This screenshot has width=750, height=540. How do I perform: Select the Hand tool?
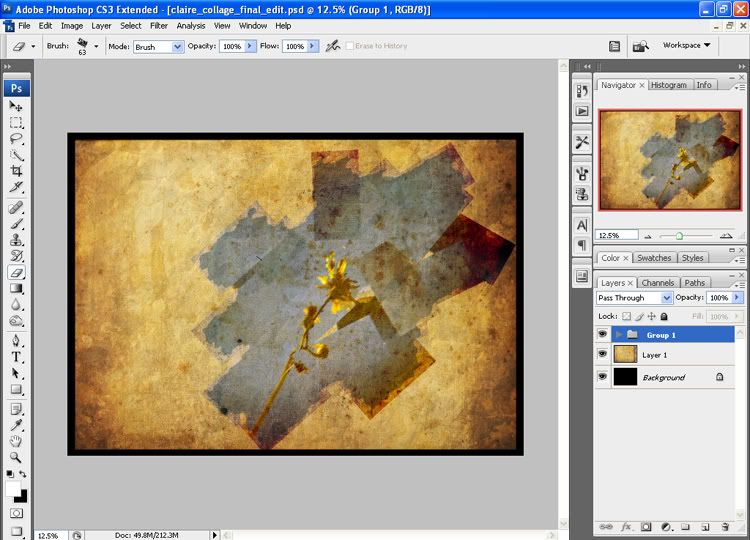[x=16, y=441]
